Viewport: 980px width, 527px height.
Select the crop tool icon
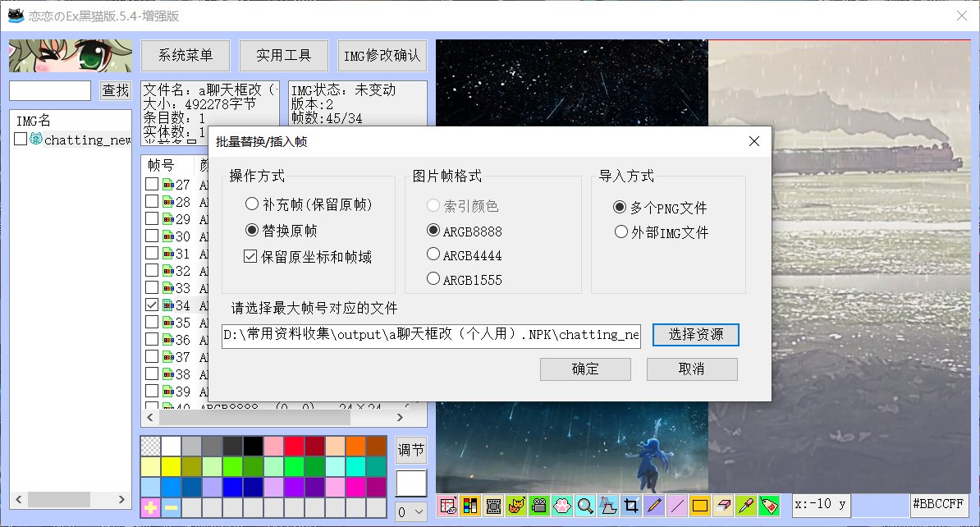[630, 506]
